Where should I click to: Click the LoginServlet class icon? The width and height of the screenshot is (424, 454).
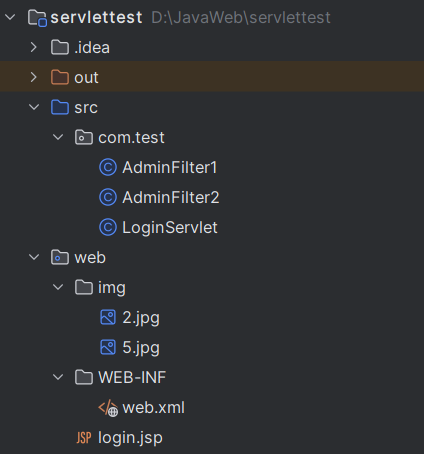coord(108,227)
